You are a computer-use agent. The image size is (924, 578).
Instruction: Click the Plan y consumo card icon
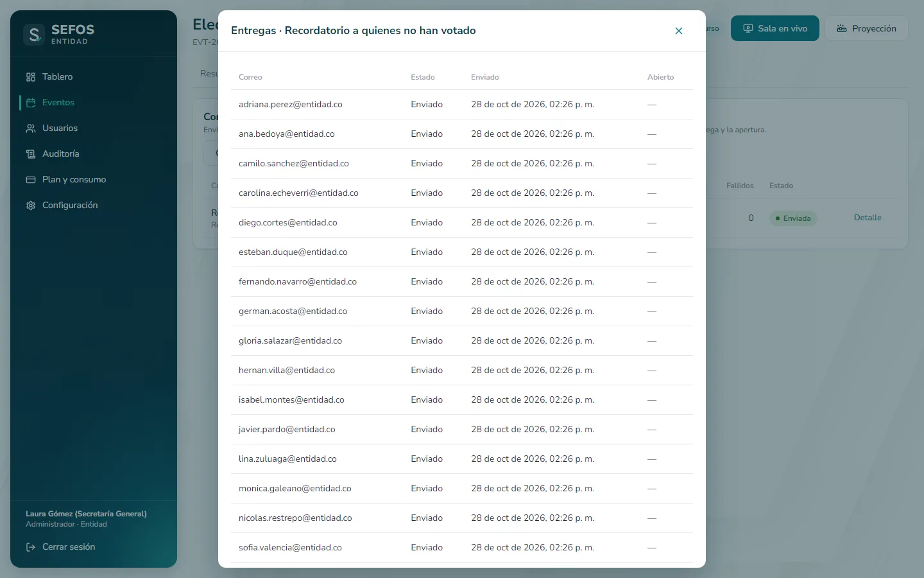(31, 180)
